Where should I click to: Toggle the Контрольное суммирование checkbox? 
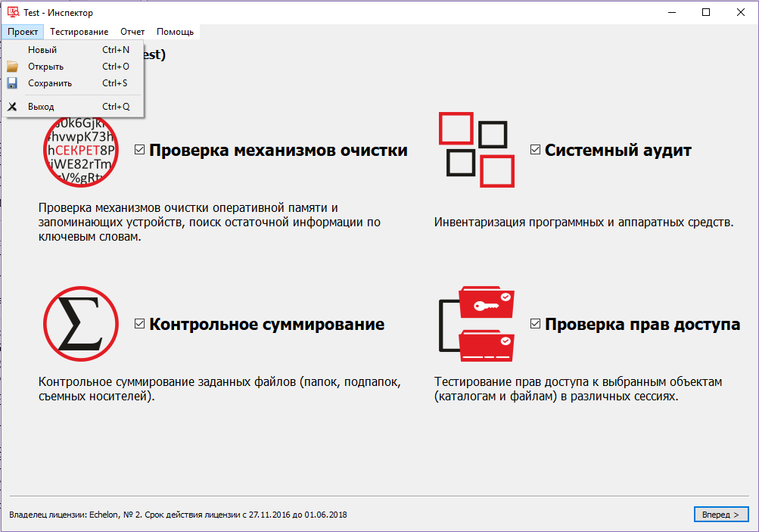(x=138, y=324)
